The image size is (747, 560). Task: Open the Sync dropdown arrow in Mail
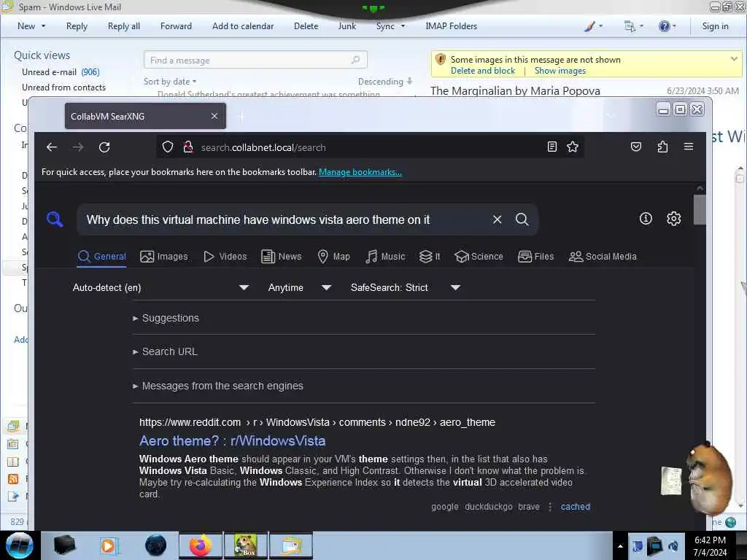403,26
